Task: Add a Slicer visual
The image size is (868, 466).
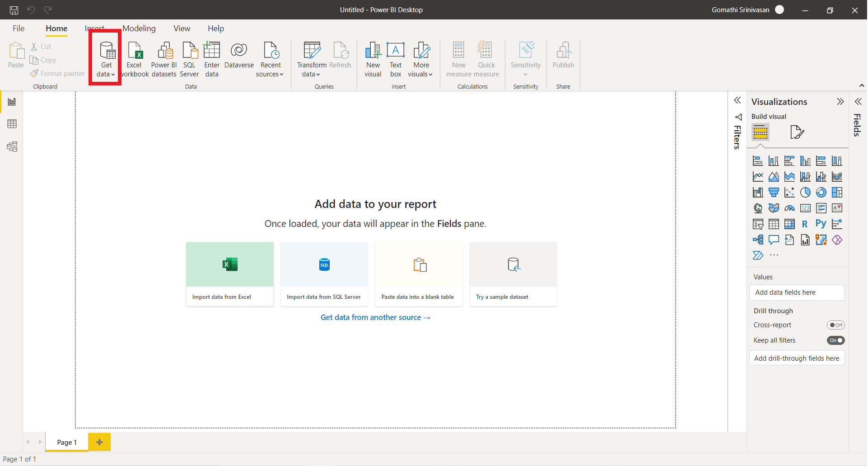Action: 758,224
